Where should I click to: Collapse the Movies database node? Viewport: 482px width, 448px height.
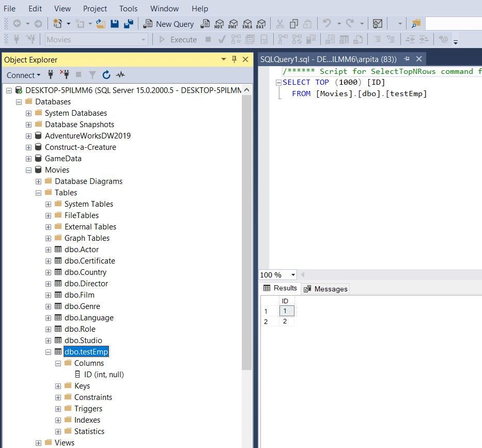pos(28,169)
